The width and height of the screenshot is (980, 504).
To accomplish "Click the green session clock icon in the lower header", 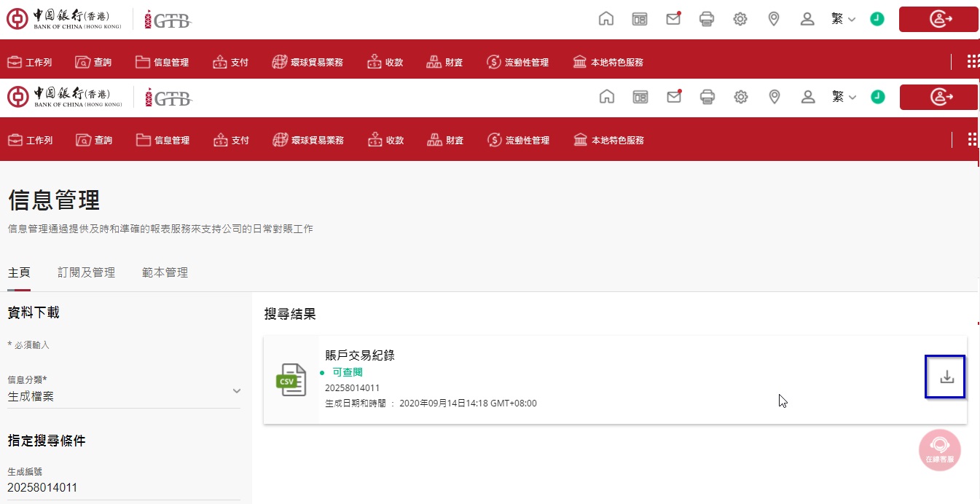I will point(878,97).
